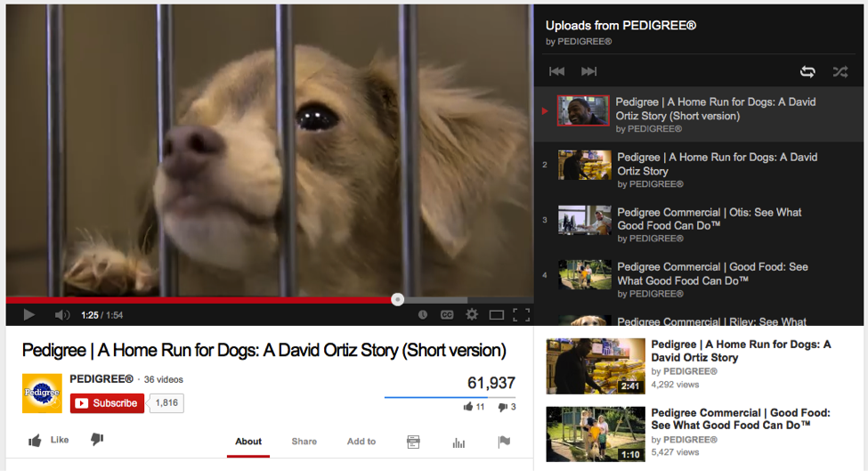Skip to next video in playlist
This screenshot has width=868, height=471.
pyautogui.click(x=589, y=71)
